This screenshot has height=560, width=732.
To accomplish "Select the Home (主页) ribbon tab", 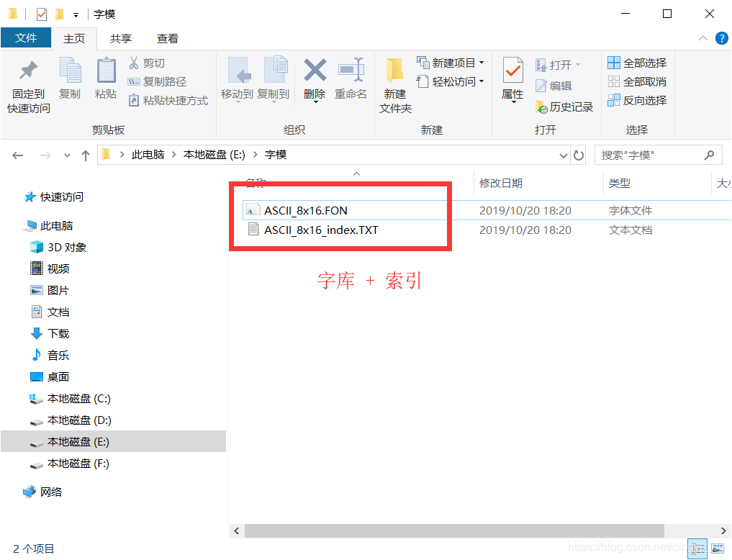I will (73, 39).
